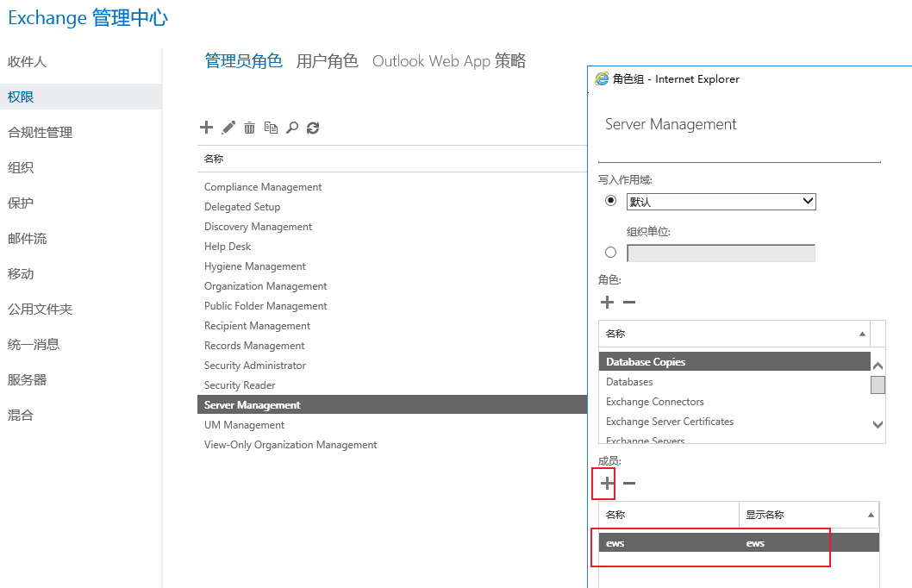Screen dimensions: 912x588
Task: Click the add new role group plus icon
Action: (x=206, y=128)
